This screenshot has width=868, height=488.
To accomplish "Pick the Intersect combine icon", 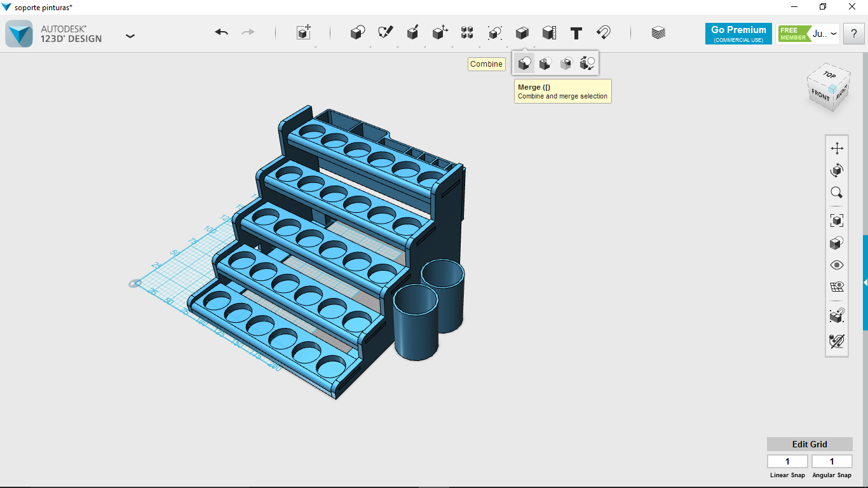I will [566, 64].
